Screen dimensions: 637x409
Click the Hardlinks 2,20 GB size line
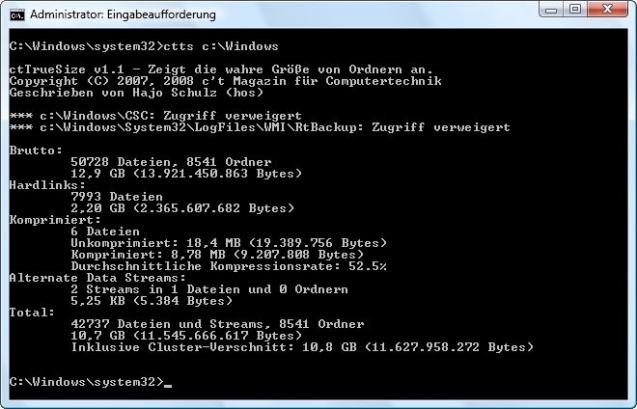point(182,208)
